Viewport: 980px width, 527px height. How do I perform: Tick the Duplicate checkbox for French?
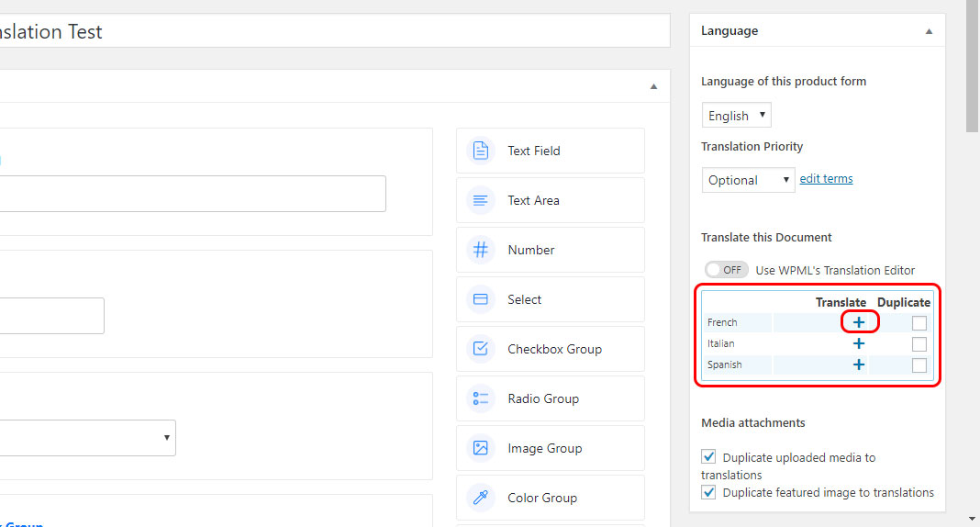tap(919, 322)
